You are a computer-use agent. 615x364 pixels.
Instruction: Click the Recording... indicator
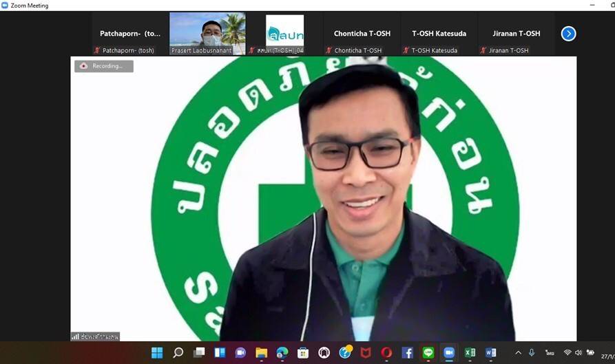point(104,66)
